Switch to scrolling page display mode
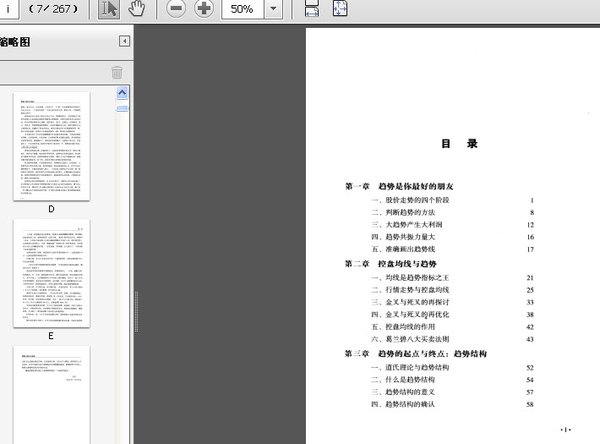Image resolution: width=600 pixels, height=444 pixels. tap(312, 9)
